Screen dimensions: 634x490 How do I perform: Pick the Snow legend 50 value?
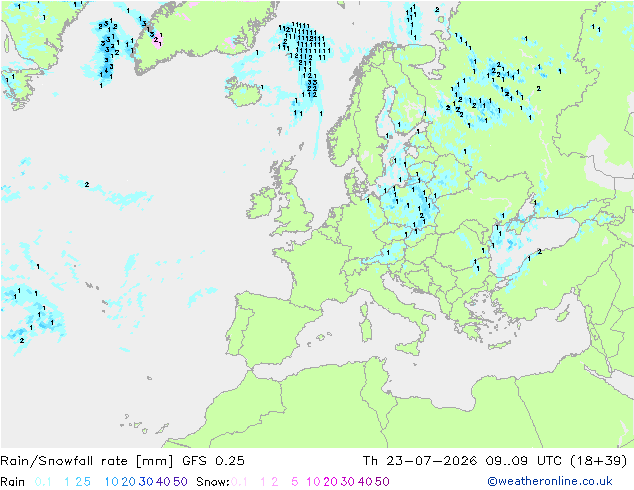[382, 482]
